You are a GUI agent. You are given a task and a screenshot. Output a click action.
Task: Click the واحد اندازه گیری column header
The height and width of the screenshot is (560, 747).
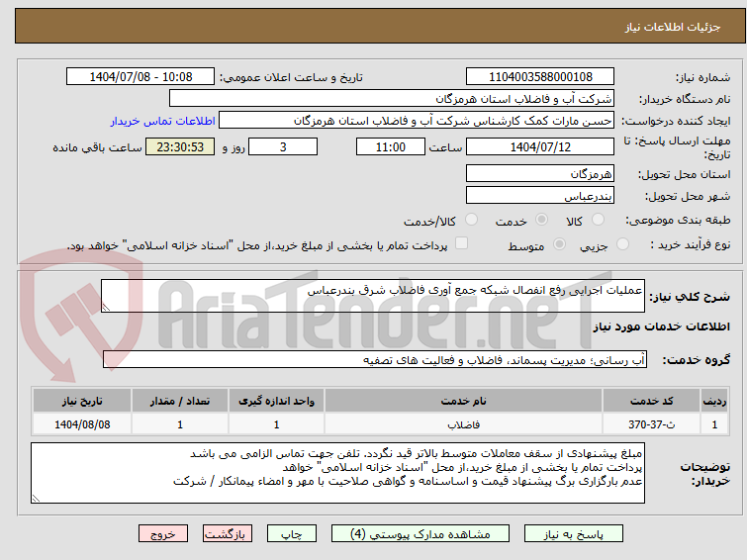pos(276,401)
